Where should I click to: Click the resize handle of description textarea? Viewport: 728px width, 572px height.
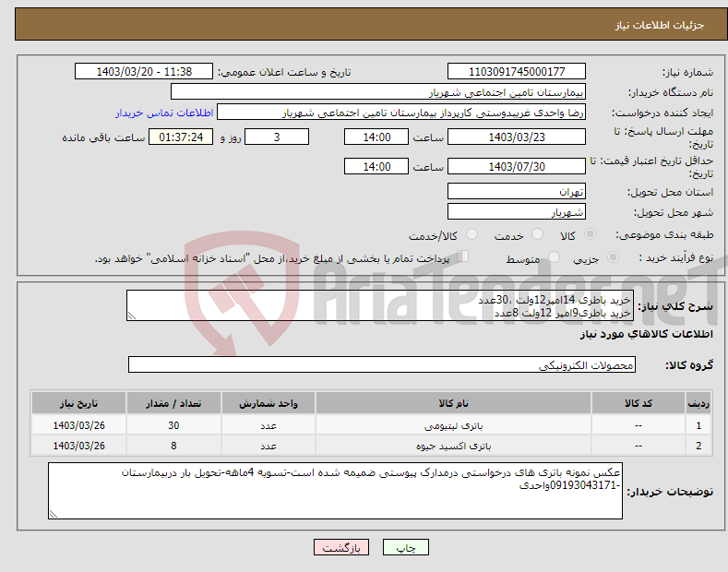pyautogui.click(x=132, y=316)
